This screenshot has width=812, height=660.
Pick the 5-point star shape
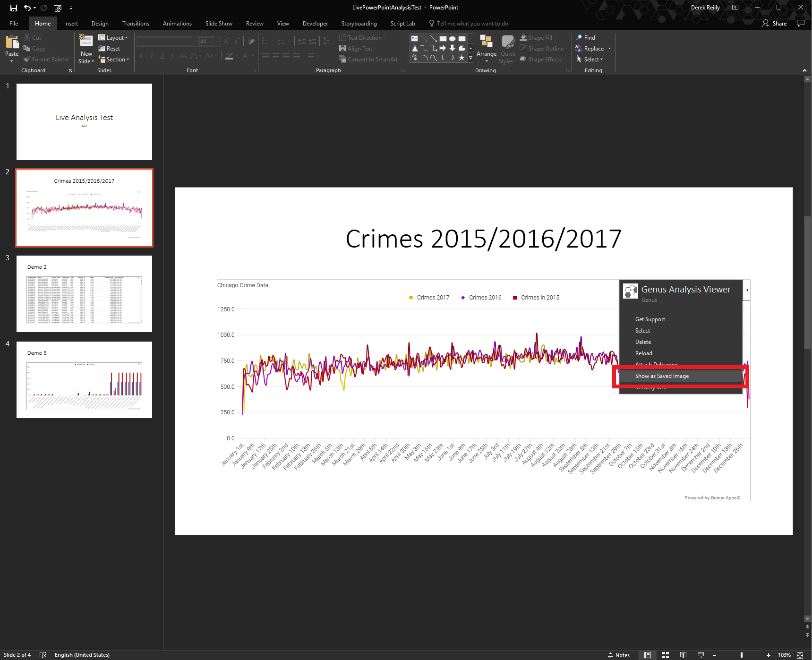tap(462, 58)
